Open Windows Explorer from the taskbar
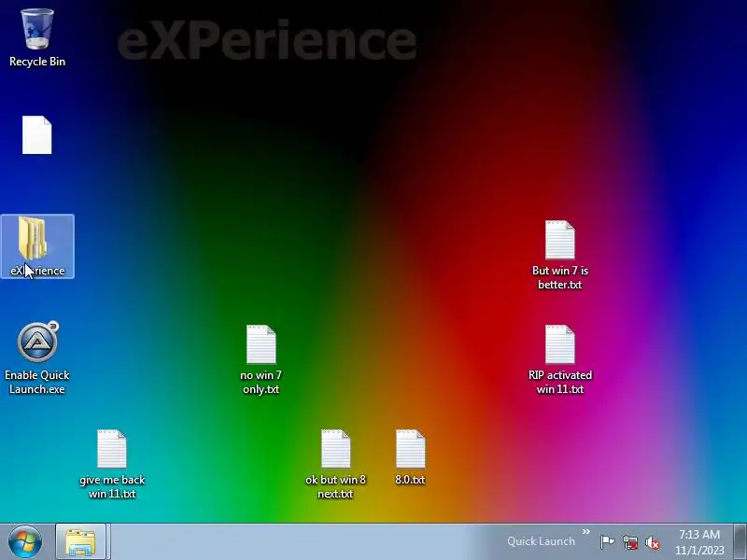The width and height of the screenshot is (747, 560). pyautogui.click(x=80, y=542)
